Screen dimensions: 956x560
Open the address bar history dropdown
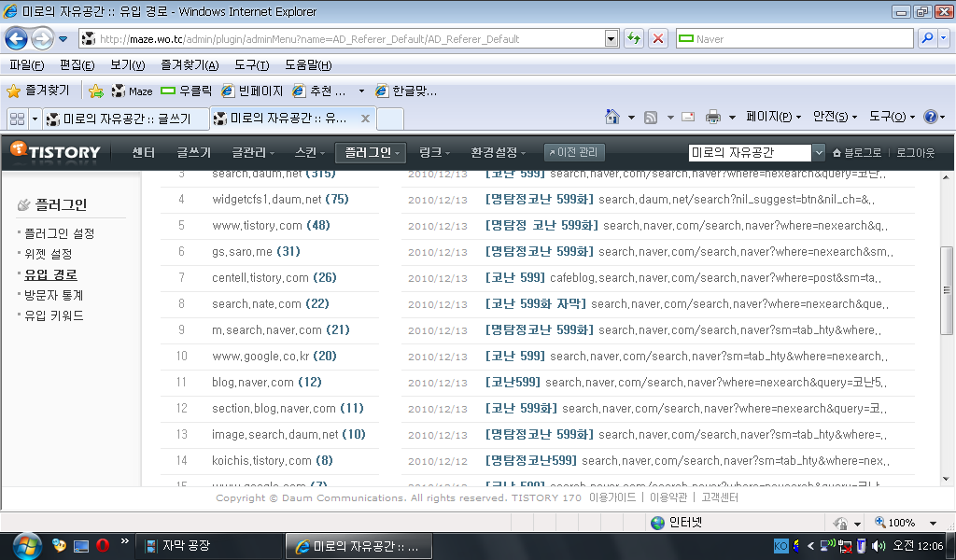612,39
